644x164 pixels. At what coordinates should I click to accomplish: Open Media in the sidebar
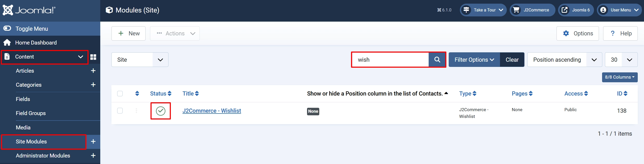pos(23,128)
